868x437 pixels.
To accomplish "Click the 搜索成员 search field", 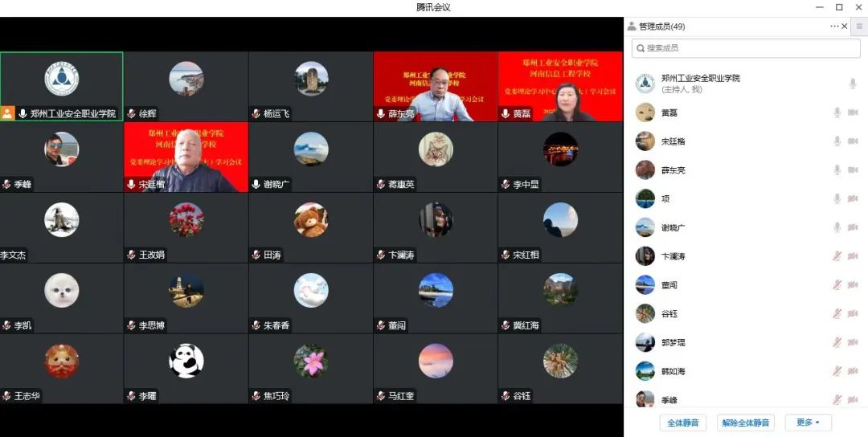I will coord(746,49).
